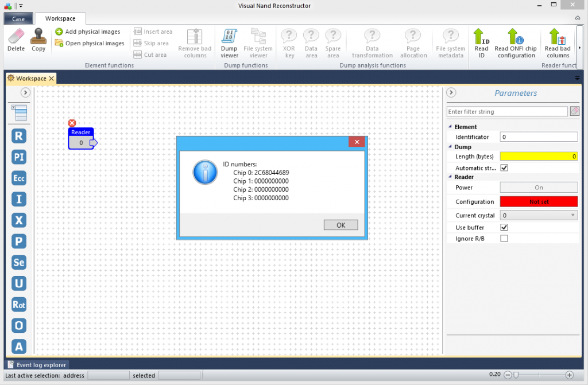
Task: Click the Identificator value field
Action: (539, 137)
